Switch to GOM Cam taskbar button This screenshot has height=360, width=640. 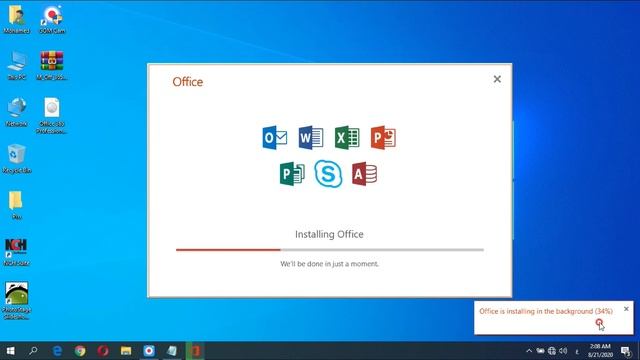coord(149,351)
